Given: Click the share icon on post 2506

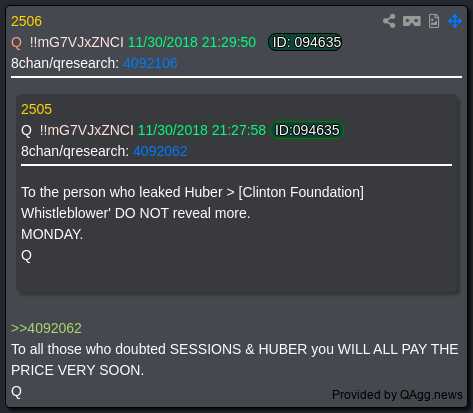Looking at the screenshot, I should 389,21.
